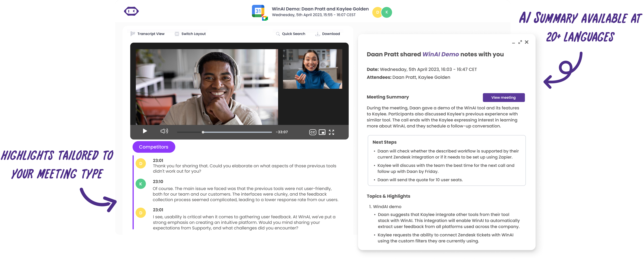Open picture-in-picture mode for the video
The image size is (644, 260).
[323, 132]
